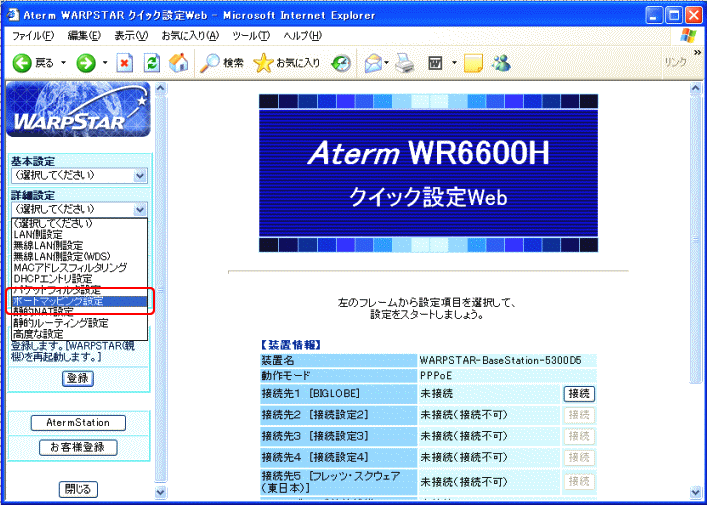Viewport: 707px width, 505px height.
Task: Open the ファイル(F) menu
Action: (x=32, y=35)
